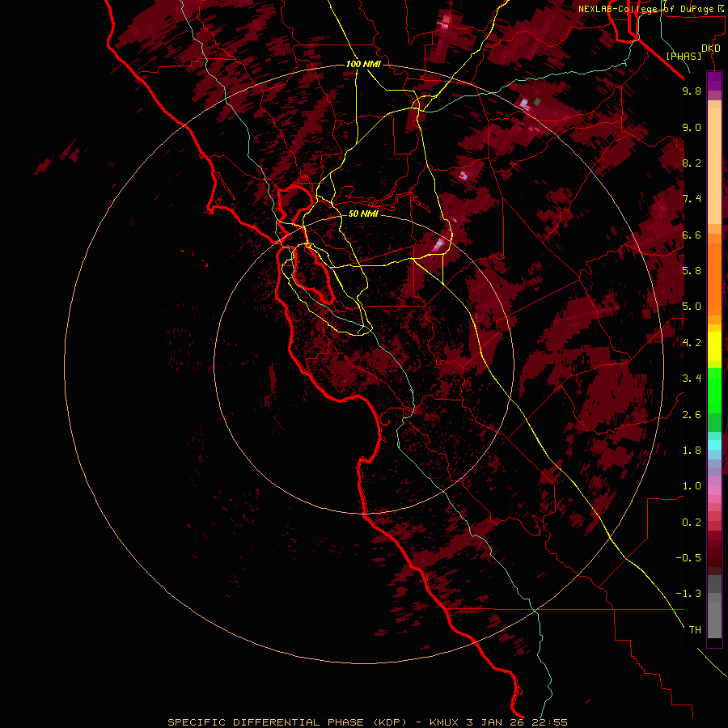The height and width of the screenshot is (728, 728).
Task: Click the 22:55 timestamp in the caption
Action: point(551,722)
